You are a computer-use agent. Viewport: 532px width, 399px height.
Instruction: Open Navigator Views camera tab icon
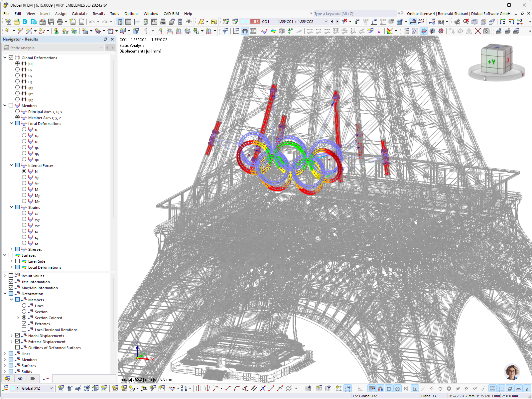[x=33, y=378]
